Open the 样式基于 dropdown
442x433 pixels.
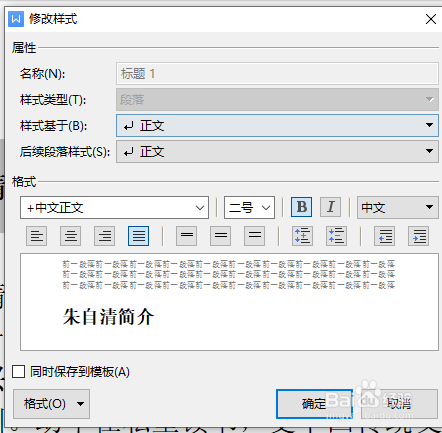point(277,125)
